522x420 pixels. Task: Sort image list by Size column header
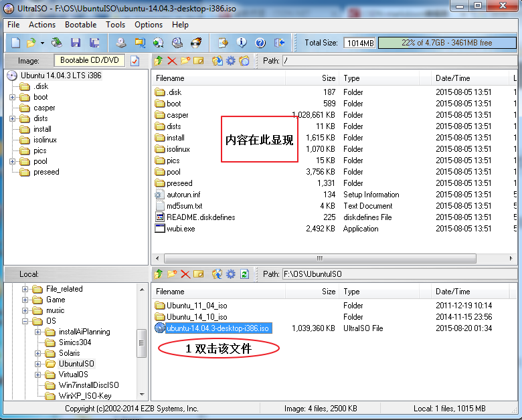click(312, 78)
